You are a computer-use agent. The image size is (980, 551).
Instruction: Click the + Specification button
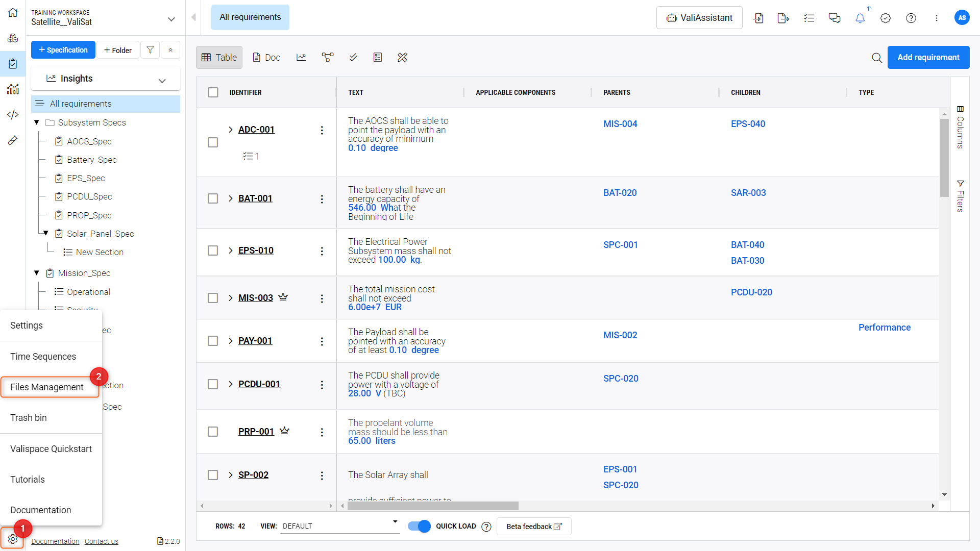tap(63, 50)
